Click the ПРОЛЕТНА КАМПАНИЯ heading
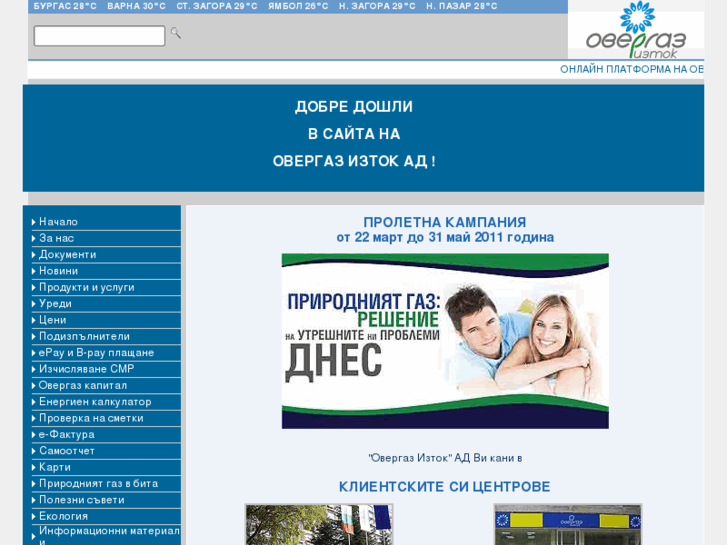 445,222
